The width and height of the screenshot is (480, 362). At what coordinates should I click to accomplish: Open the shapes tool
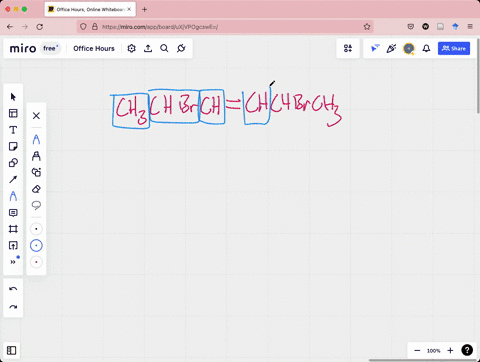[13, 163]
